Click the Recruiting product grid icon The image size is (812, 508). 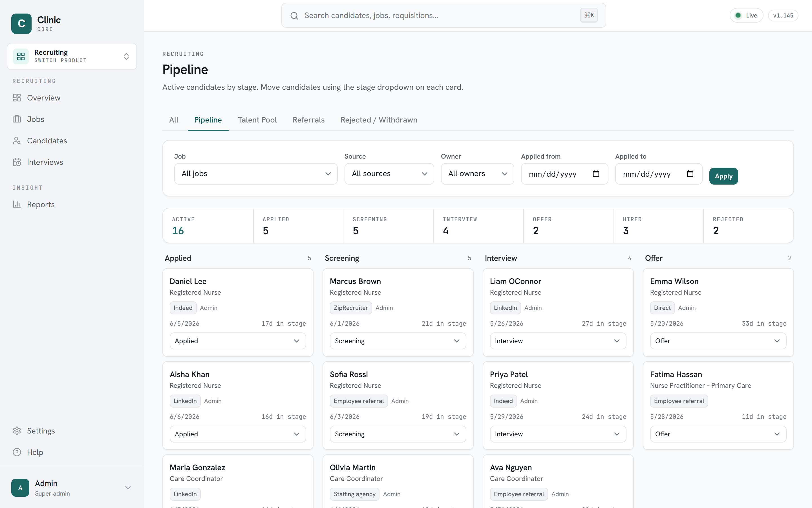(x=21, y=56)
